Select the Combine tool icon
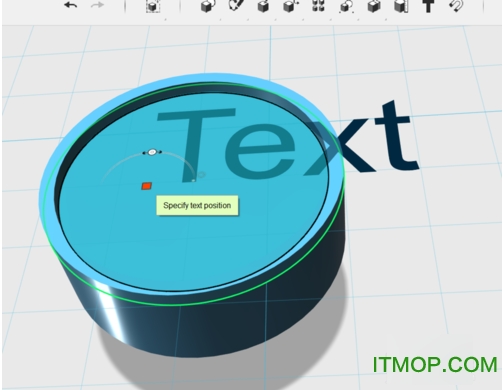 click(374, 6)
